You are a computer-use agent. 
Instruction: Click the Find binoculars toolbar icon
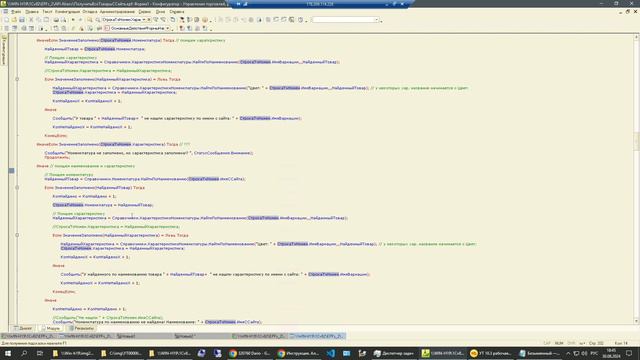pyautogui.click(x=89, y=20)
